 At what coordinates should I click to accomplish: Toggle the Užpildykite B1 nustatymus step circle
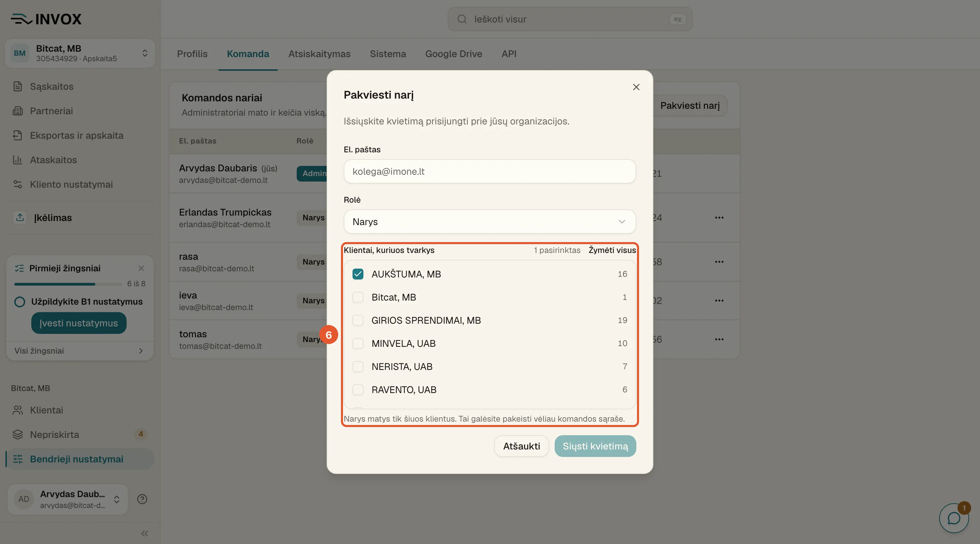pyautogui.click(x=20, y=302)
